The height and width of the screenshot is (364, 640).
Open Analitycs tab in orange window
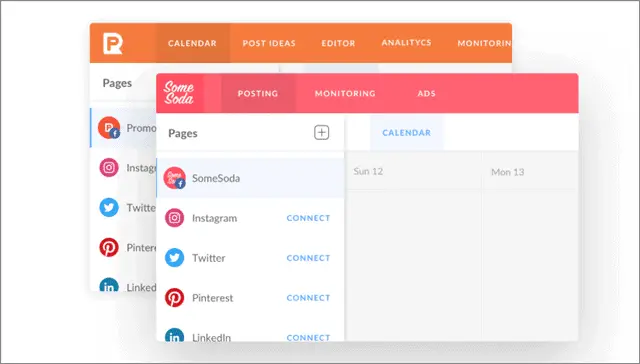point(406,43)
